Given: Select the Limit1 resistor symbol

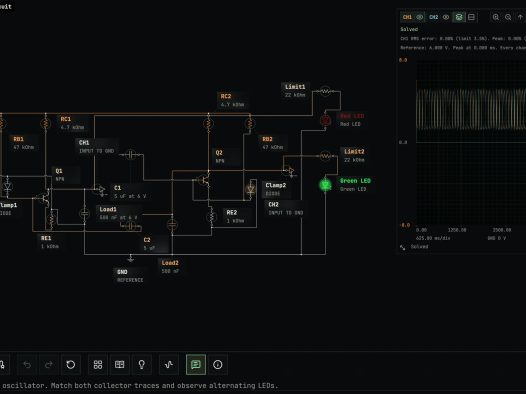Looking at the screenshot, I should 325,91.
